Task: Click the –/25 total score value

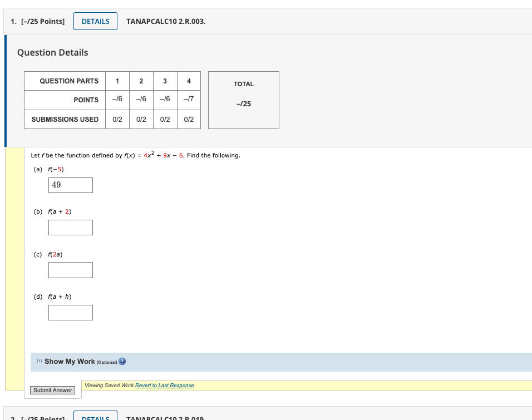Action: [x=244, y=104]
